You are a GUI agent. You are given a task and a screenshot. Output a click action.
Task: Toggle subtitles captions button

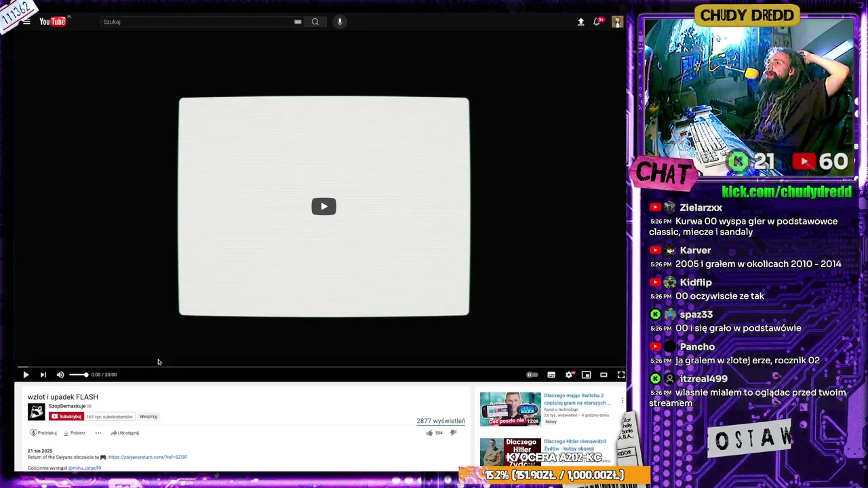pos(551,375)
